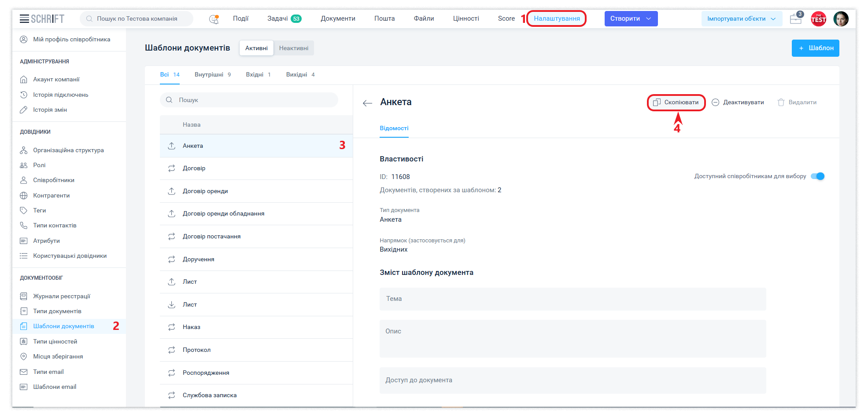868x417 pixels.
Task: Open the hamburger menu next to SCHRIFT logo
Action: 24,18
